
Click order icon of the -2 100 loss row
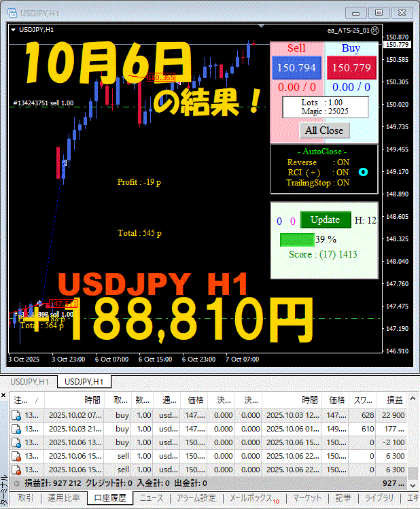[x=16, y=442]
